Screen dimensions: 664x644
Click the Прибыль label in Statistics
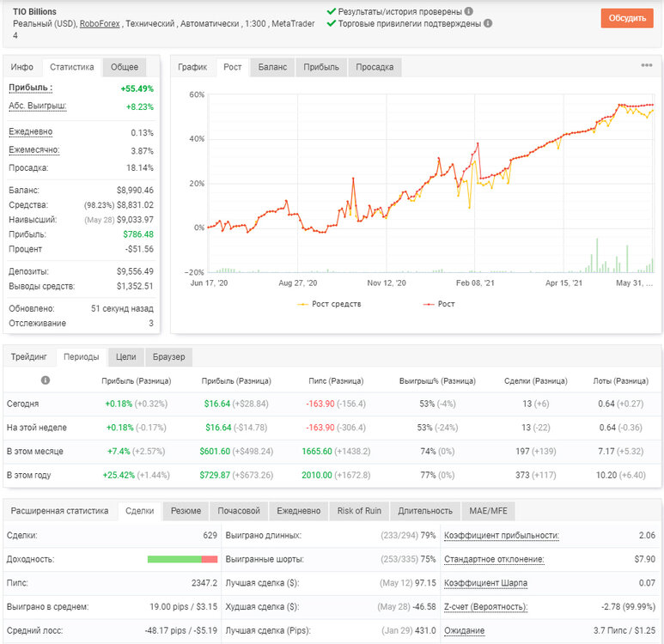30,88
